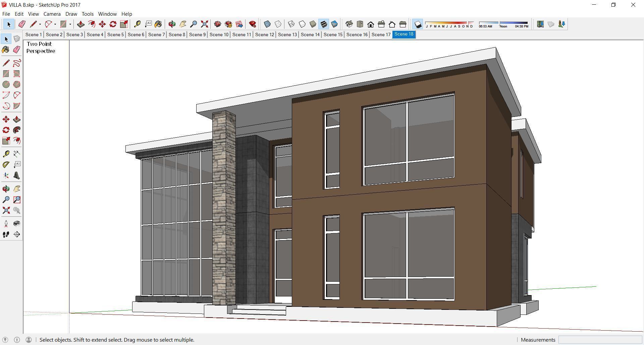Open Extension Warehouse from toolbar

pos(228,24)
